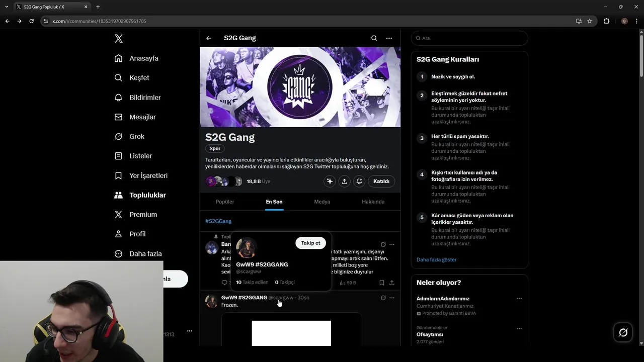This screenshot has width=644, height=362.
Task: Open the Spor category tag
Action: 215,148
